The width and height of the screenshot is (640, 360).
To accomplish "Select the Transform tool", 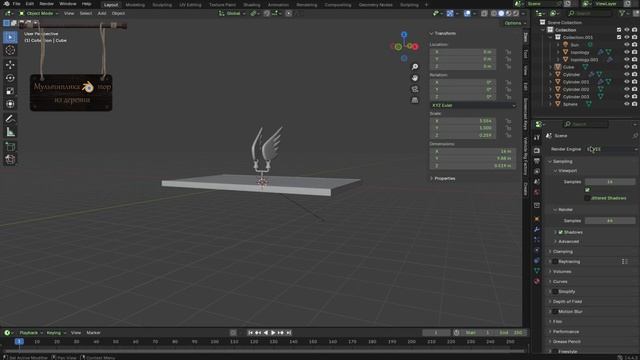I will [10, 104].
